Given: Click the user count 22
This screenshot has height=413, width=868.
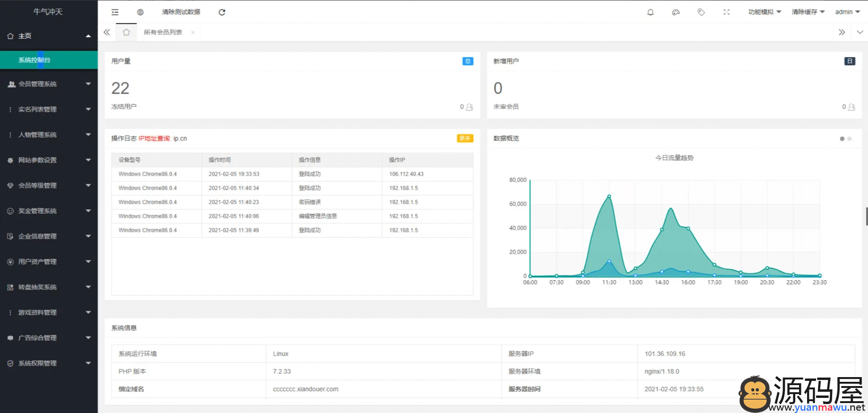Looking at the screenshot, I should click(120, 88).
